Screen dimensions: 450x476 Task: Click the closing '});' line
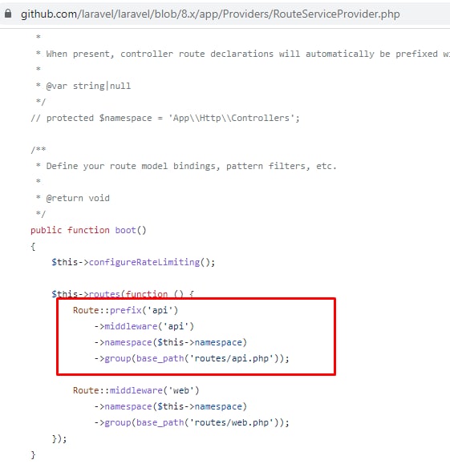click(x=59, y=438)
